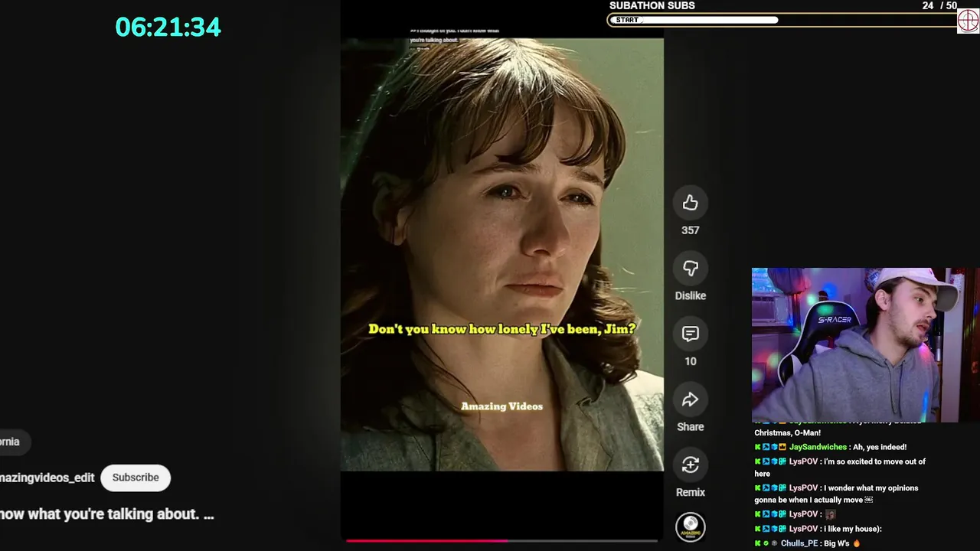Click the 06:21:34 subathon timer

click(168, 27)
